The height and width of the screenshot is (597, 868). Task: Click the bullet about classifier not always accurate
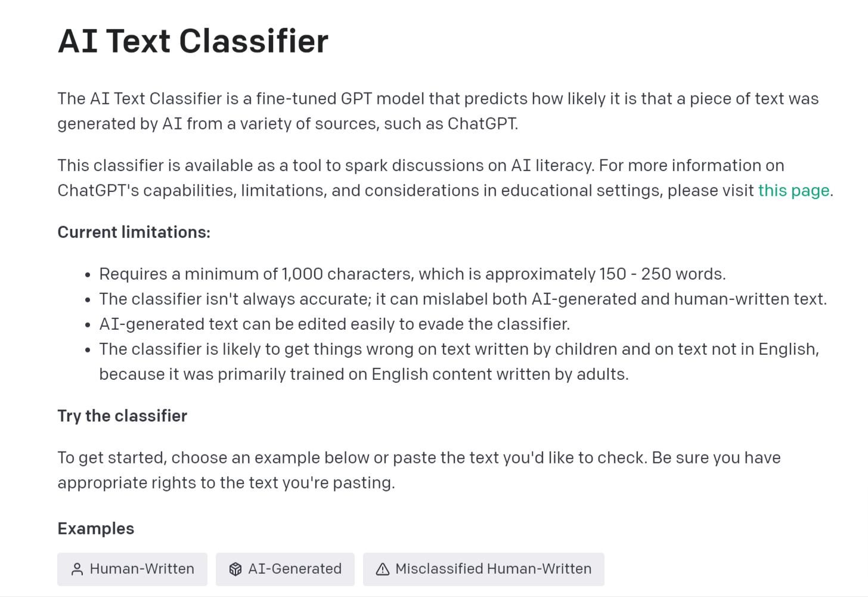(463, 299)
